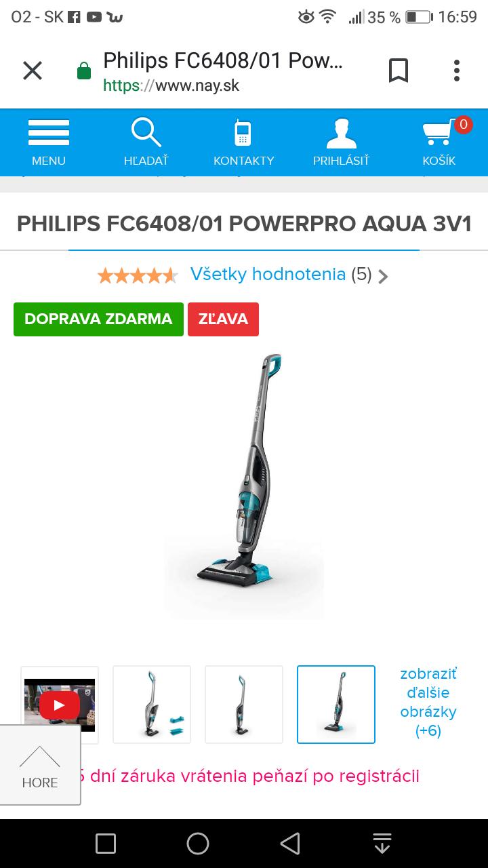Viewport: 488px width, 868px height.
Task: Show more images via zobraziť ďalšie obrázky
Action: [x=428, y=703]
